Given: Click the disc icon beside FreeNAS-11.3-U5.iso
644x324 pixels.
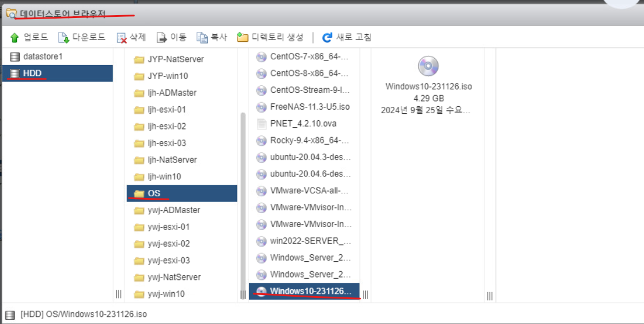Looking at the screenshot, I should pos(261,107).
